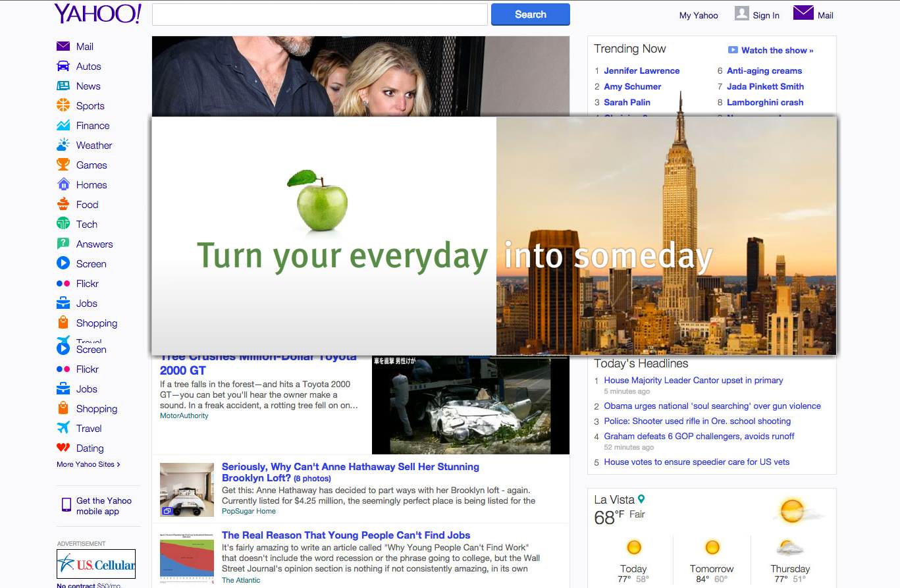The height and width of the screenshot is (588, 900).
Task: Click the Dating text link in sidebar
Action: click(90, 448)
